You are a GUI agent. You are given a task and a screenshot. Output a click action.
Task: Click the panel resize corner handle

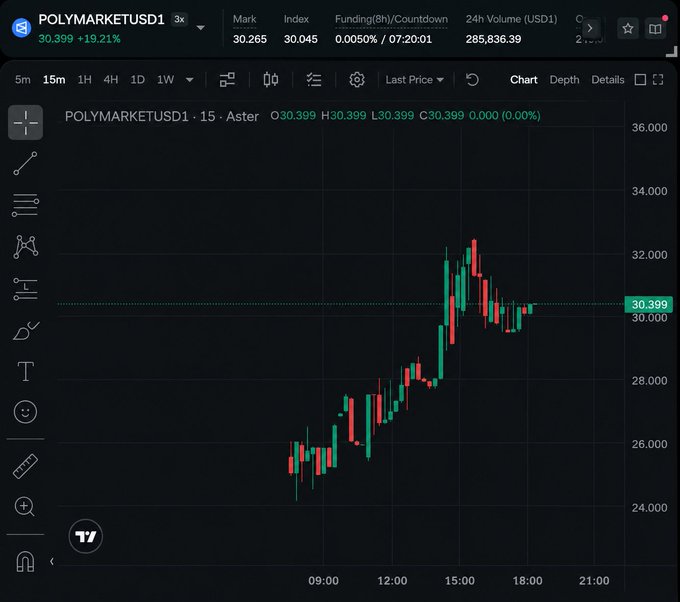pyautogui.click(x=672, y=52)
